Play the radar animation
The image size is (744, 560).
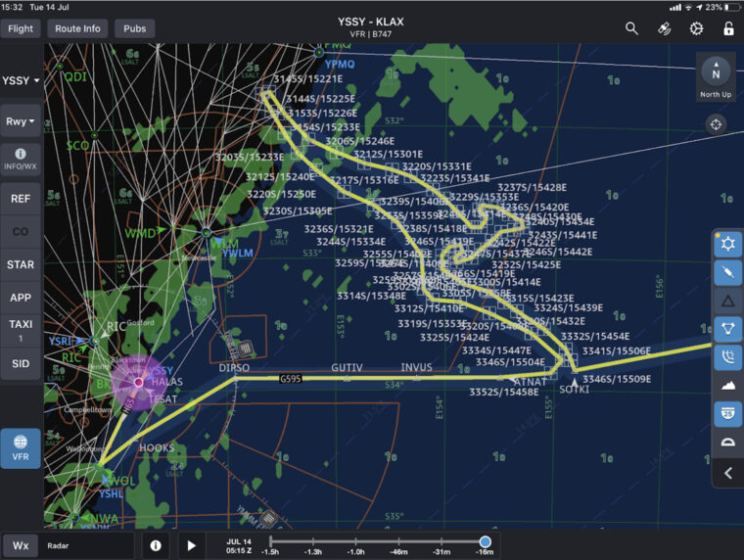point(191,545)
